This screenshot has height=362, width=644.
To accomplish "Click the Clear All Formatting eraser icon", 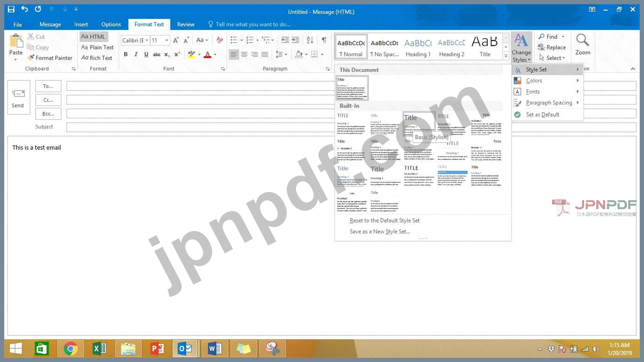I will click(x=220, y=40).
